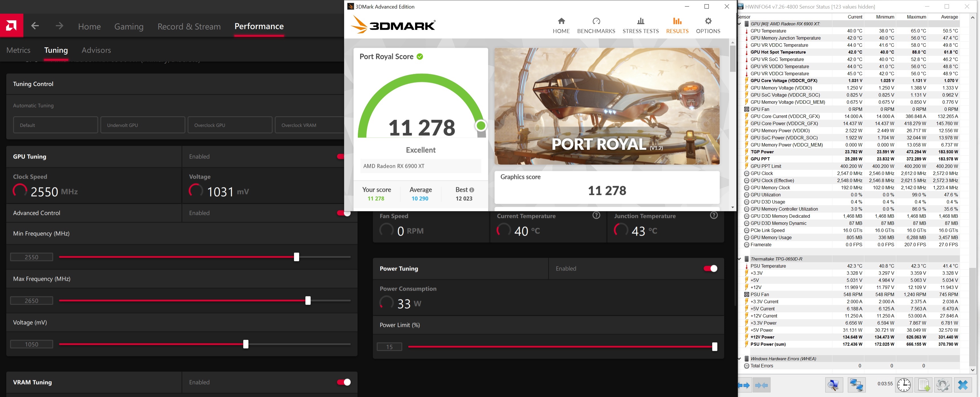Collapse the Windows Hardware Errors group
Image resolution: width=980 pixels, height=397 pixels.
[740, 359]
